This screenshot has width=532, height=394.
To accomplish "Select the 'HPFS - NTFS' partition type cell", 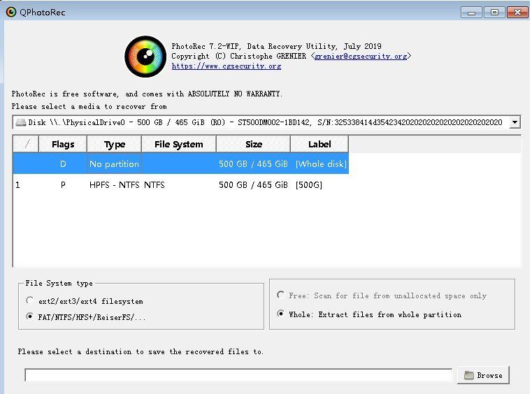I will click(115, 185).
